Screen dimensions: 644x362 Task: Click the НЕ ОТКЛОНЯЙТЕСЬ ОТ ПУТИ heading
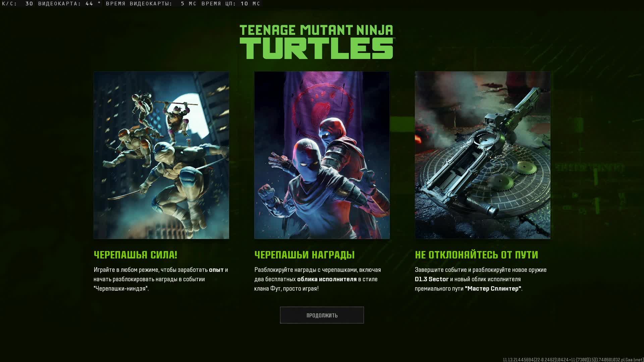pos(476,255)
